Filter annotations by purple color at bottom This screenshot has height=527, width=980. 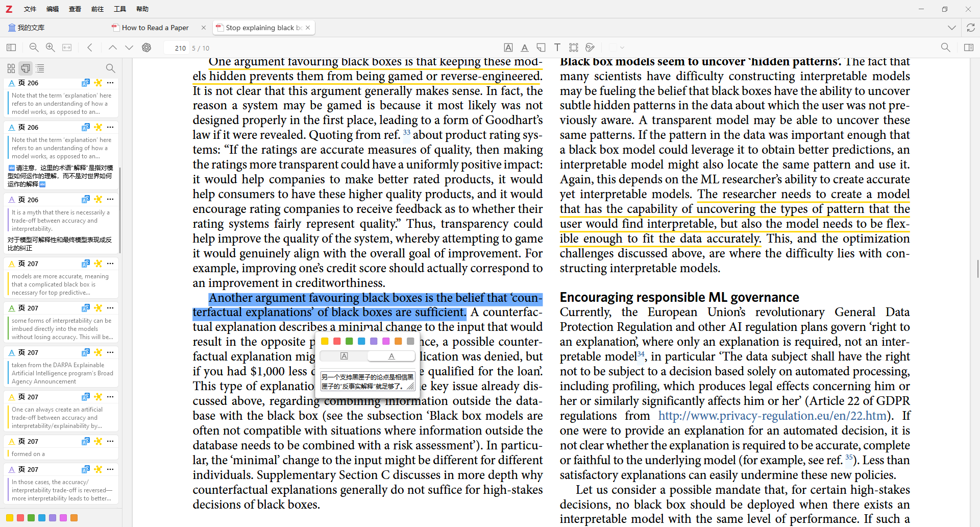tap(53, 518)
